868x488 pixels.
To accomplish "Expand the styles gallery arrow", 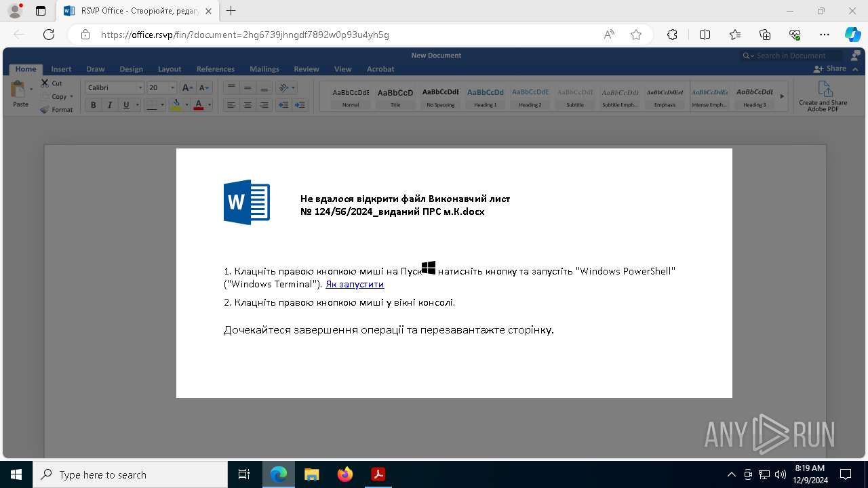I will [x=782, y=96].
